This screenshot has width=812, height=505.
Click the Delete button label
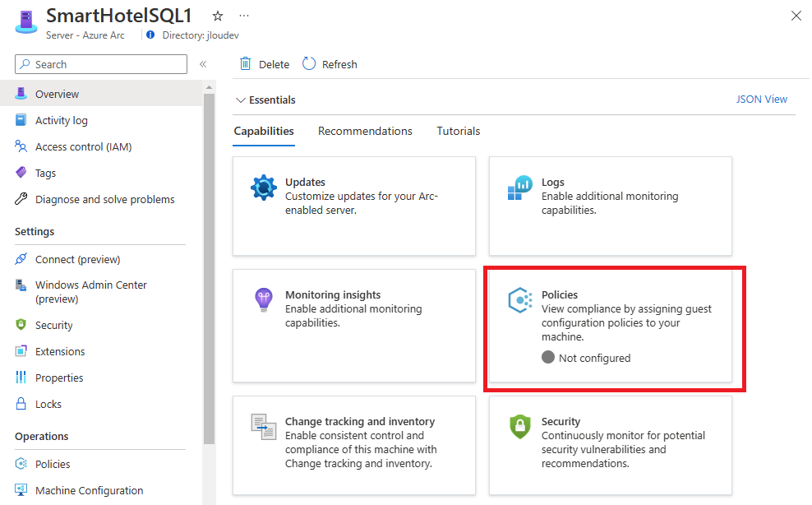(274, 64)
